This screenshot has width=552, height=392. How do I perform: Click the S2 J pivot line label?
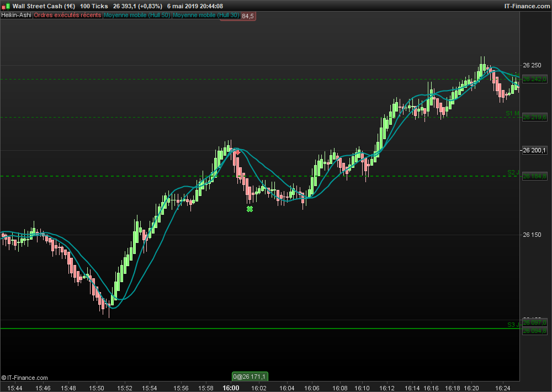[513, 172]
